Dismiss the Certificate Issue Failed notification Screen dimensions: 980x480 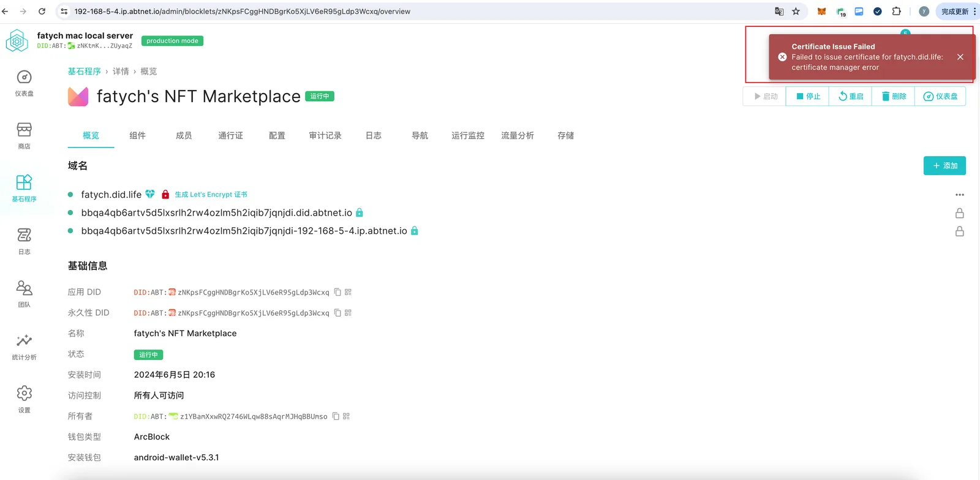coord(960,57)
